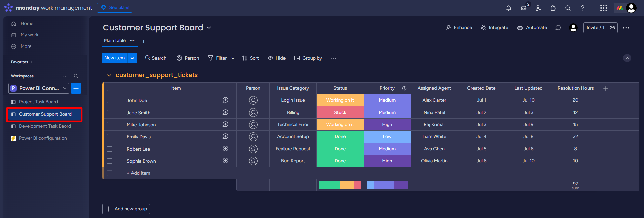This screenshot has width=644, height=218.
Task: Open update conversation for Emily Davis
Action: 225,136
